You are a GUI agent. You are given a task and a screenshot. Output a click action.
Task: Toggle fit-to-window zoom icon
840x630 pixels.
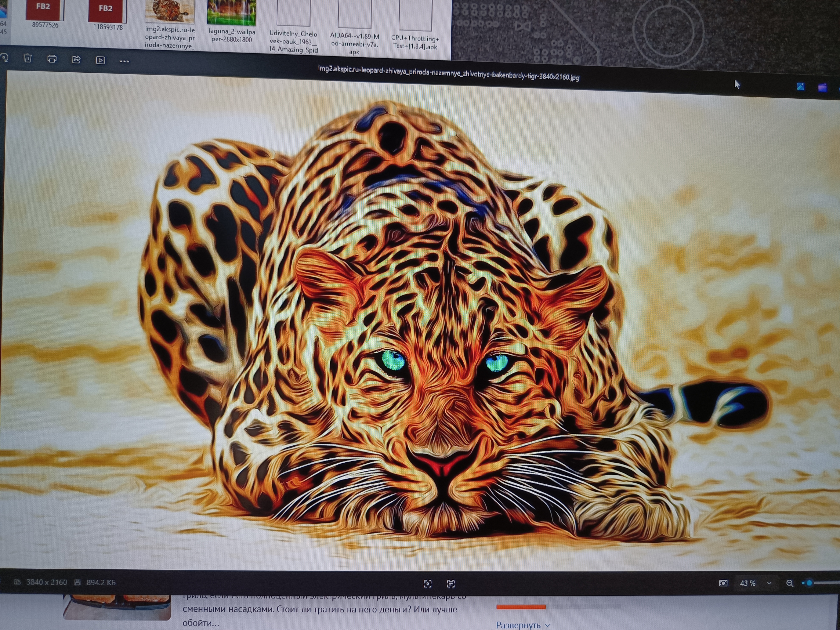pos(723,583)
